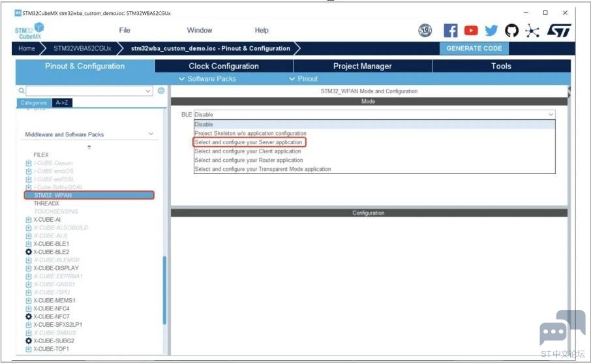This screenshot has width=591, height=364.
Task: Select STM32_WPAN in middleware list
Action: [89, 195]
